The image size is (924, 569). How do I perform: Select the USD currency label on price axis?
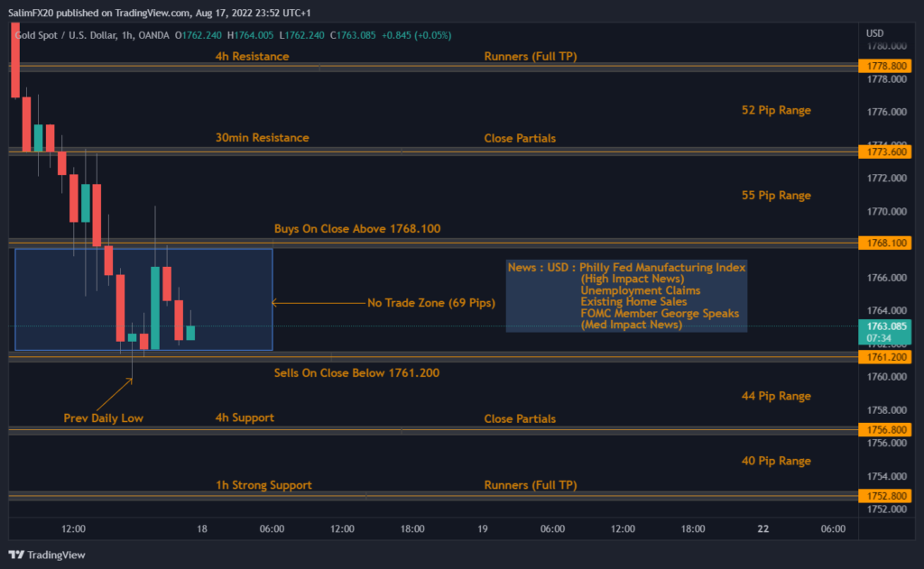874,33
